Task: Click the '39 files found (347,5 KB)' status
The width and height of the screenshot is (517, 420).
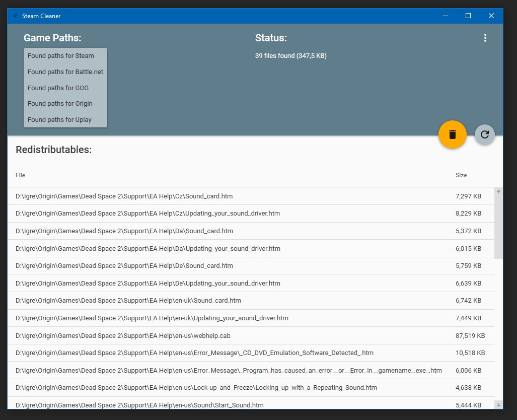Action: click(x=291, y=56)
